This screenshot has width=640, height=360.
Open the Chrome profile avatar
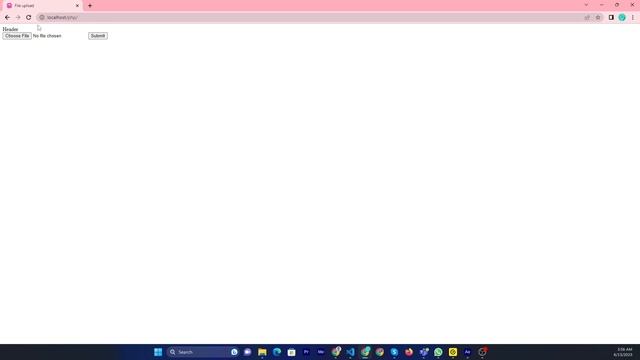click(622, 18)
